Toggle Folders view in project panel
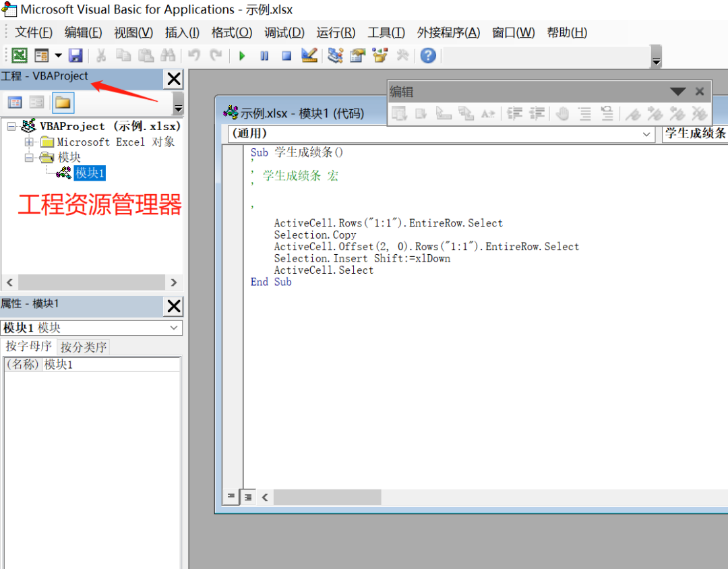This screenshot has width=728, height=569. [x=63, y=102]
